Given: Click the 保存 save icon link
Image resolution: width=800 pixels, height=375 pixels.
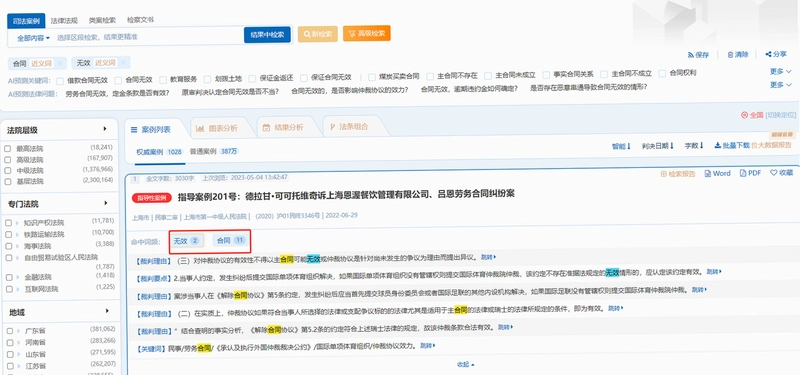Looking at the screenshot, I should point(698,55).
